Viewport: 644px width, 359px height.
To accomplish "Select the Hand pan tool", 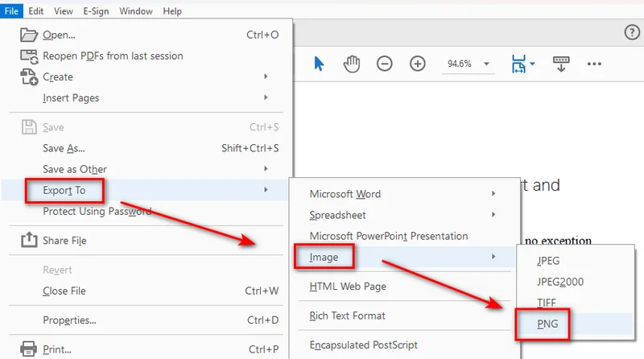I will coord(352,64).
